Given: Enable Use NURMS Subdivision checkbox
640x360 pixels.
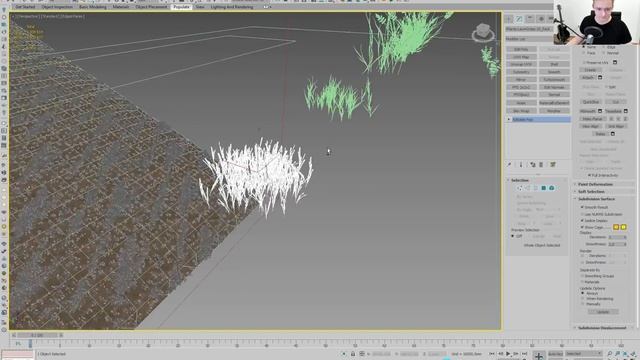Looking at the screenshot, I should pos(582,214).
